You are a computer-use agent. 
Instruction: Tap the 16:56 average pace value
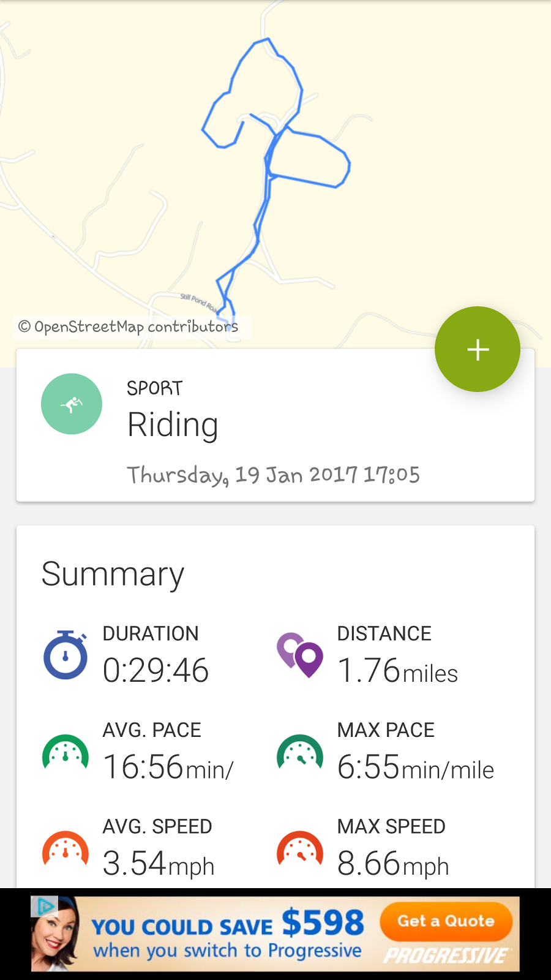pos(168,767)
